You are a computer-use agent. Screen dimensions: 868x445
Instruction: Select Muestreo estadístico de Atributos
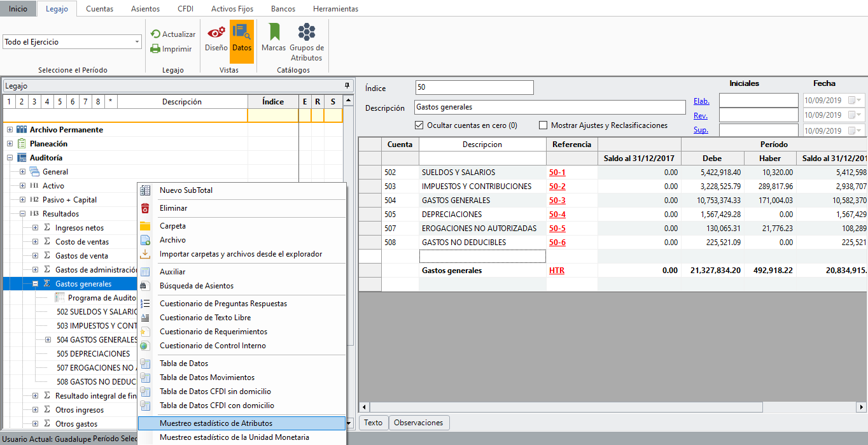pyautogui.click(x=216, y=423)
